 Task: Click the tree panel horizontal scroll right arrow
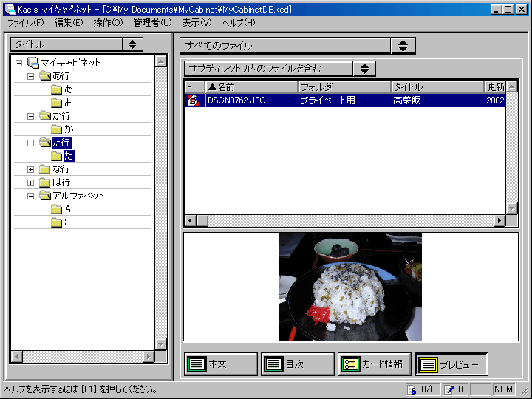(x=149, y=357)
